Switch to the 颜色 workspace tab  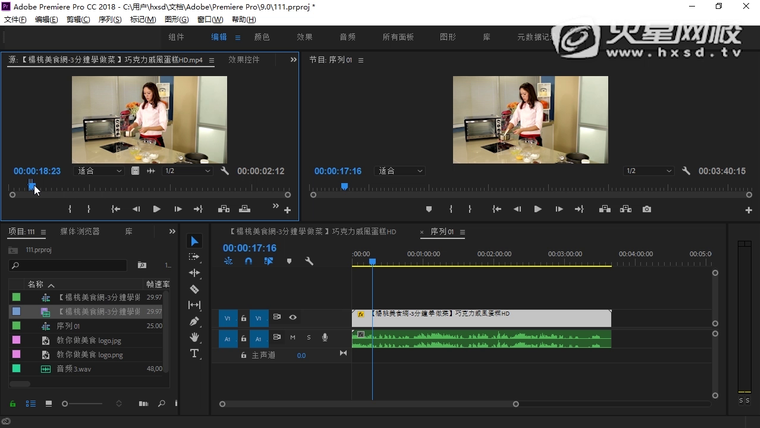(262, 37)
